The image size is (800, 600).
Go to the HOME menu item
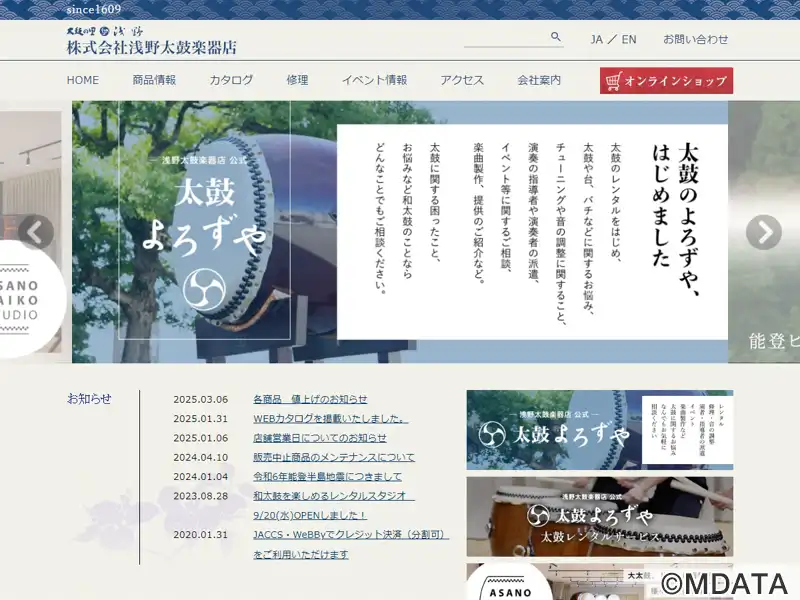click(x=83, y=80)
